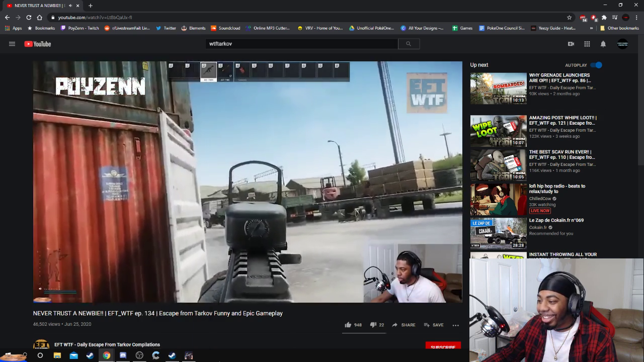Image resolution: width=644 pixels, height=362 pixels.
Task: Open the YouTube guide hamburger menu
Action: [12, 44]
